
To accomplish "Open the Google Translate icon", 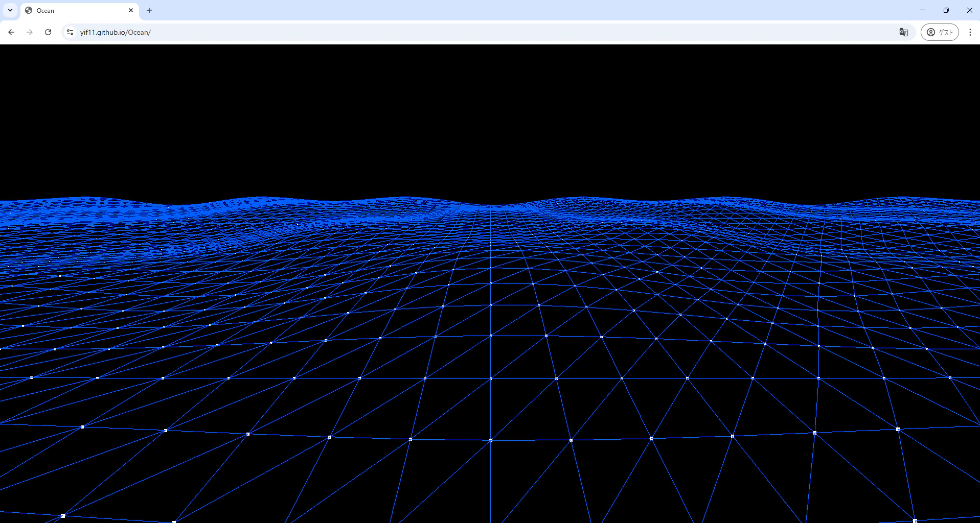I will coord(904,32).
